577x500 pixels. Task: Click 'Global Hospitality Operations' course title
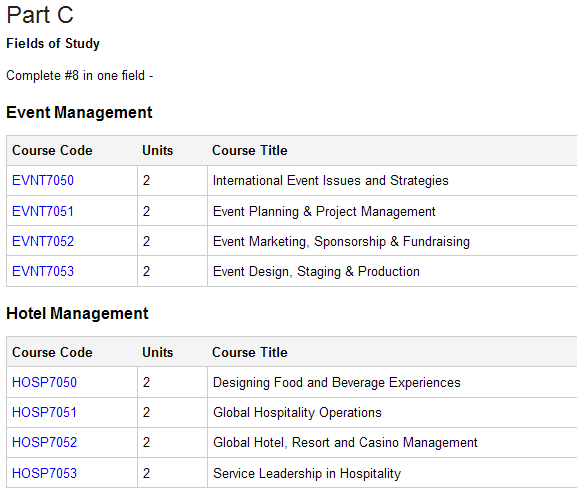(x=297, y=413)
